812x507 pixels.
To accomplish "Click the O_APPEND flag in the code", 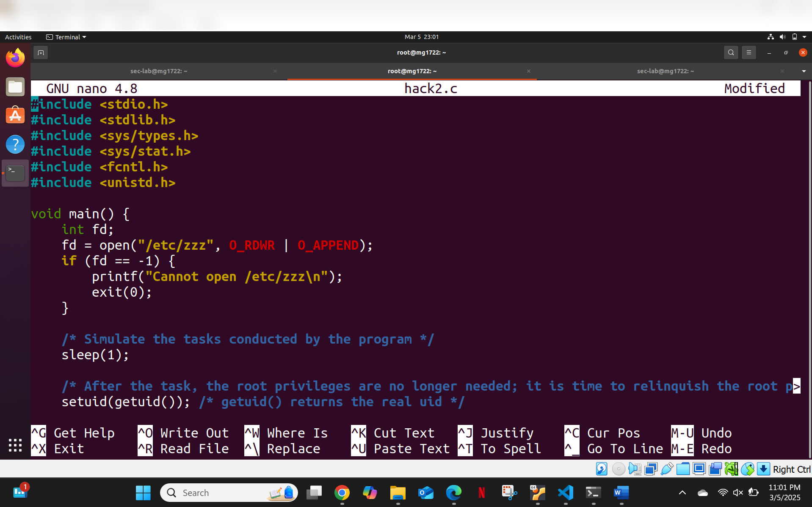I will pos(328,245).
